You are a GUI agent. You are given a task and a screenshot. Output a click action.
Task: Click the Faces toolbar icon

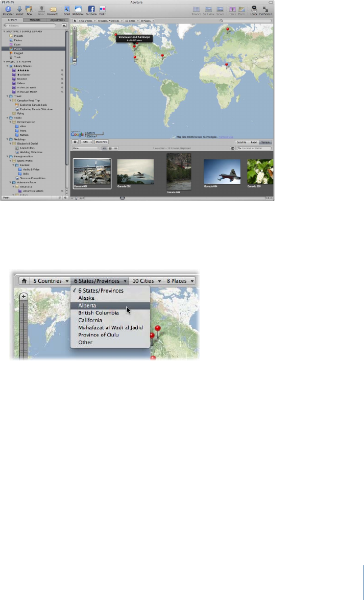[x=232, y=9]
